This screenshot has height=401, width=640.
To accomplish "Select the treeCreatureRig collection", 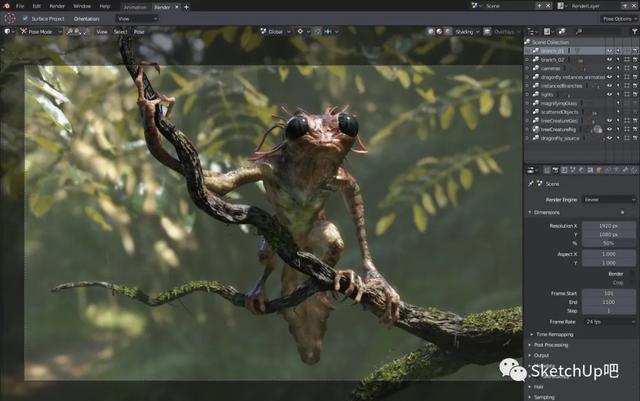I will point(558,129).
